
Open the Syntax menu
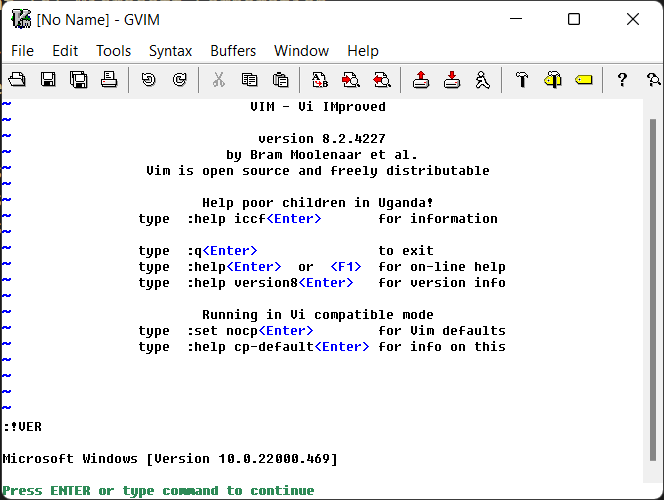tap(170, 51)
